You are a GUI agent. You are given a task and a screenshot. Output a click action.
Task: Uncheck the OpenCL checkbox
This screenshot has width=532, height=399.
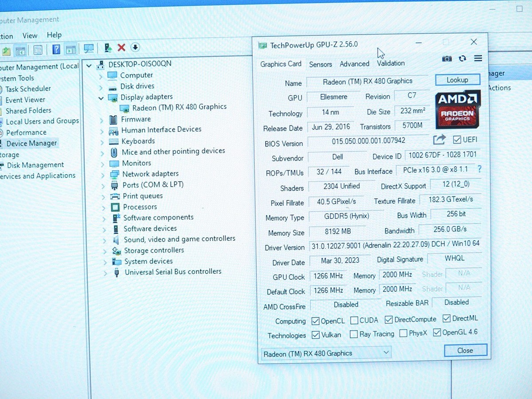point(315,321)
